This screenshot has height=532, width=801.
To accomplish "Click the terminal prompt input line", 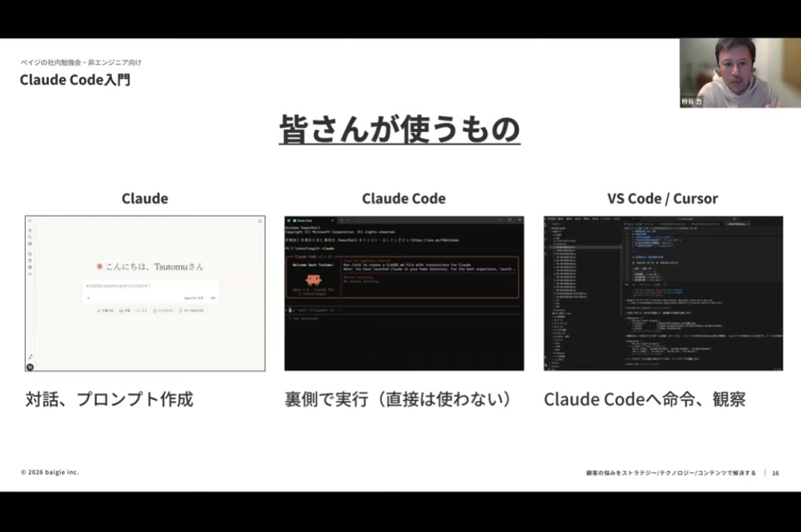I will pyautogui.click(x=404, y=310).
